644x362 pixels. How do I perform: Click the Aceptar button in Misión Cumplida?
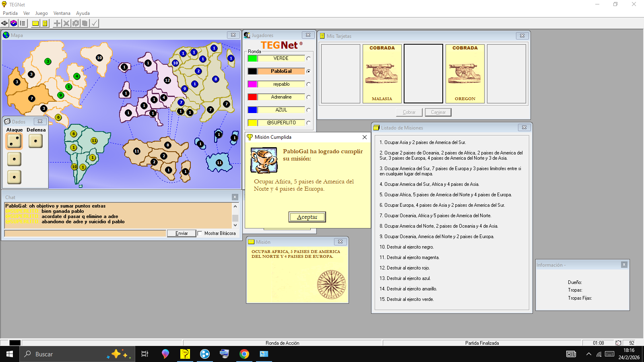tap(307, 217)
